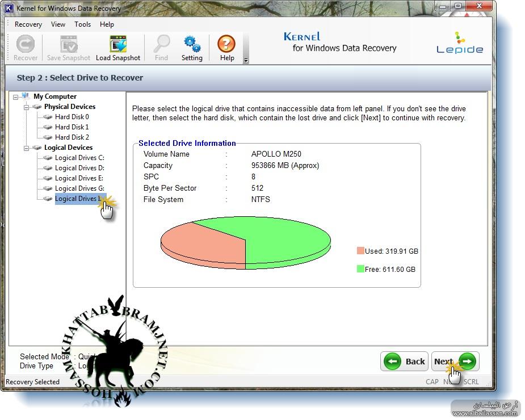Viewport: 525px width, 420px height.
Task: Click drive icon beside Logical Drives D:
Action: coord(48,168)
